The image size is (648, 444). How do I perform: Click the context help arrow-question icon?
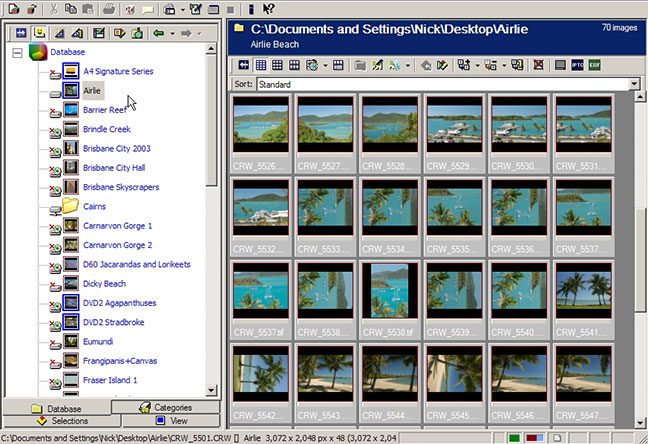coord(269,9)
